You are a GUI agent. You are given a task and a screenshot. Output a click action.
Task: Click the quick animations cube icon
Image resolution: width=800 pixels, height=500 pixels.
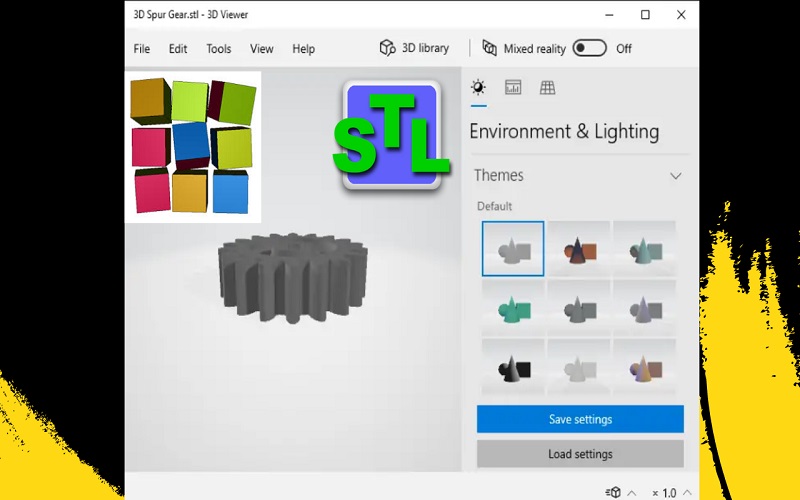(614, 492)
